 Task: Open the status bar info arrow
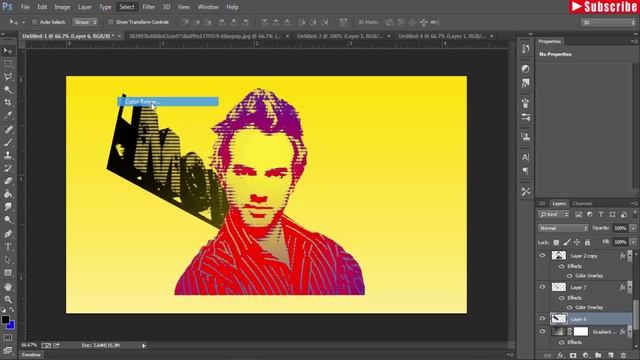pos(144,345)
